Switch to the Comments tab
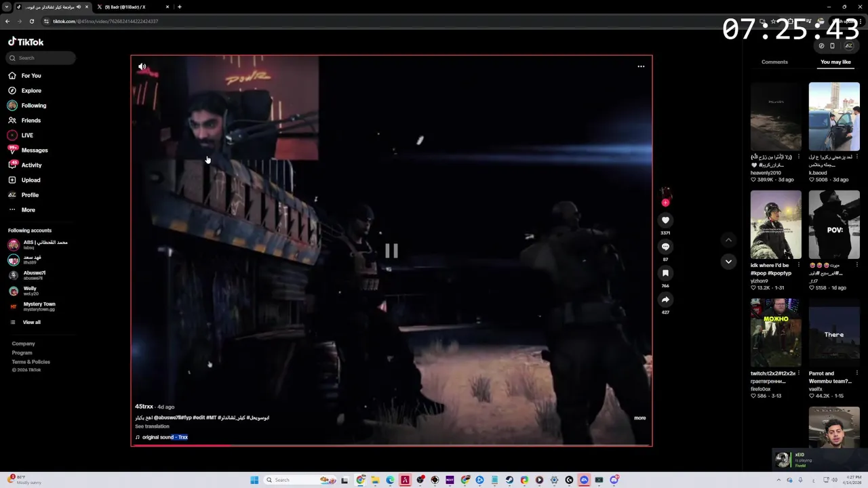Viewport: 868px width, 488px height. point(774,62)
